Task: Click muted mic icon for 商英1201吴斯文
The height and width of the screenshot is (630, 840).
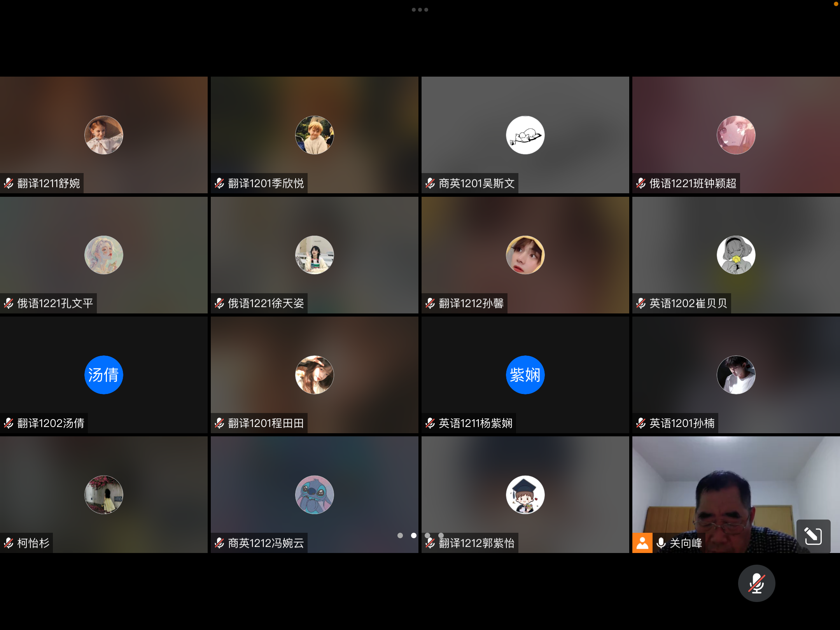Action: point(430,183)
